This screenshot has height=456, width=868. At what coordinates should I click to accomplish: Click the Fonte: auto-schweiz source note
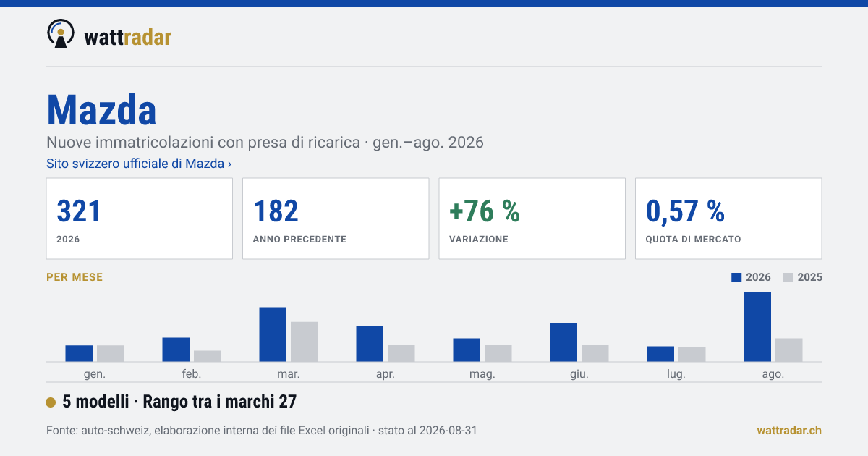pyautogui.click(x=261, y=431)
